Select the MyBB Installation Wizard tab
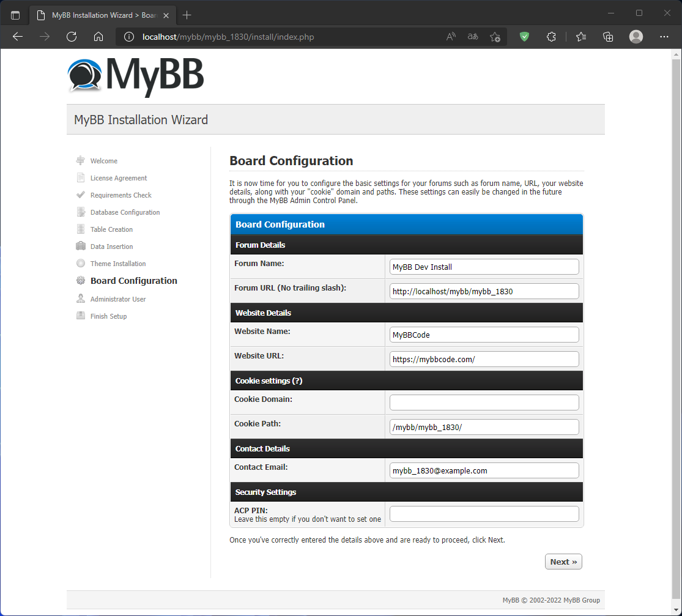The image size is (682, 616). [103, 15]
